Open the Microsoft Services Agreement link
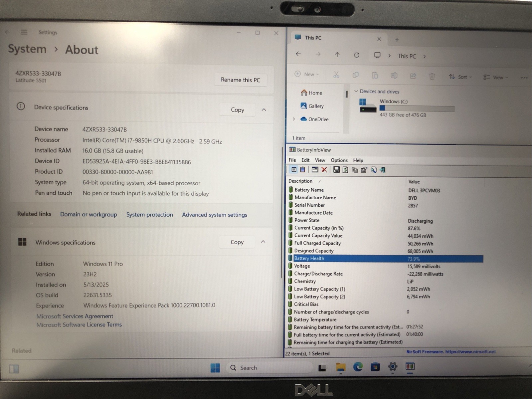The height and width of the screenshot is (399, 532). point(75,316)
